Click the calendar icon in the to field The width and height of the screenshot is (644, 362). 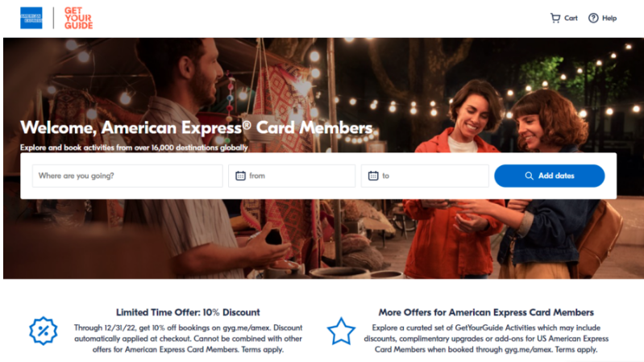pos(373,176)
